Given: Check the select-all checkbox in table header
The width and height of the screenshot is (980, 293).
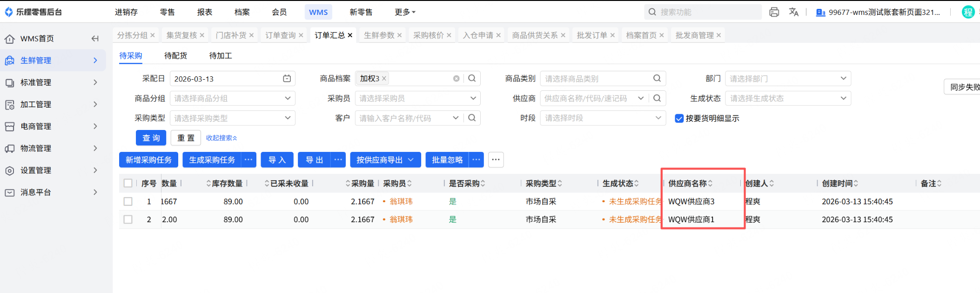Looking at the screenshot, I should [x=128, y=184].
